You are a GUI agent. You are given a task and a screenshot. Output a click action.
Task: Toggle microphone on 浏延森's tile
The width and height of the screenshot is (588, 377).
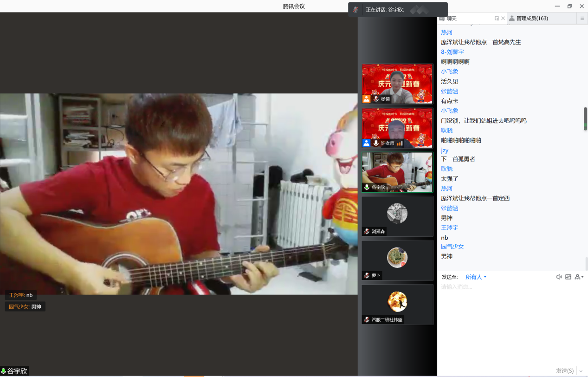[367, 231]
